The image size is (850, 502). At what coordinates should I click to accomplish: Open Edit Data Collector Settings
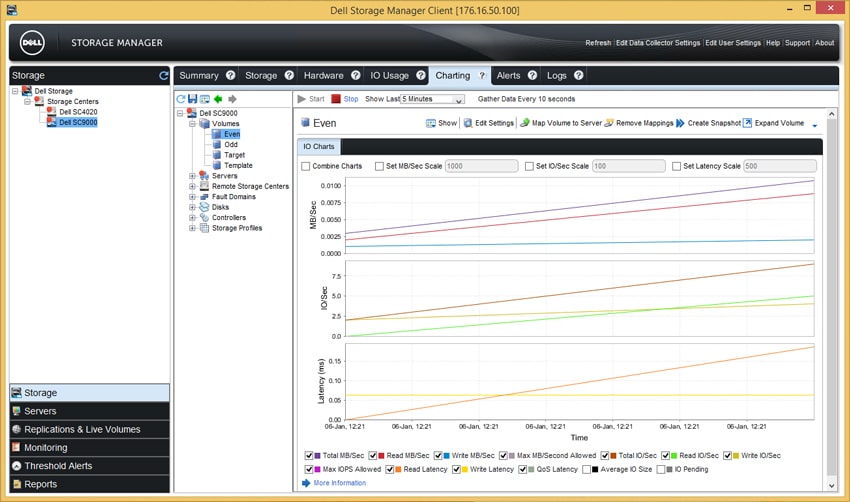point(658,43)
